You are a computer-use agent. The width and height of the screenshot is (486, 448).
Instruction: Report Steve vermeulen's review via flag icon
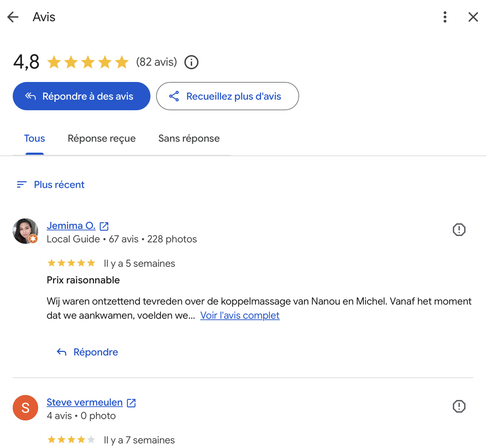(459, 406)
